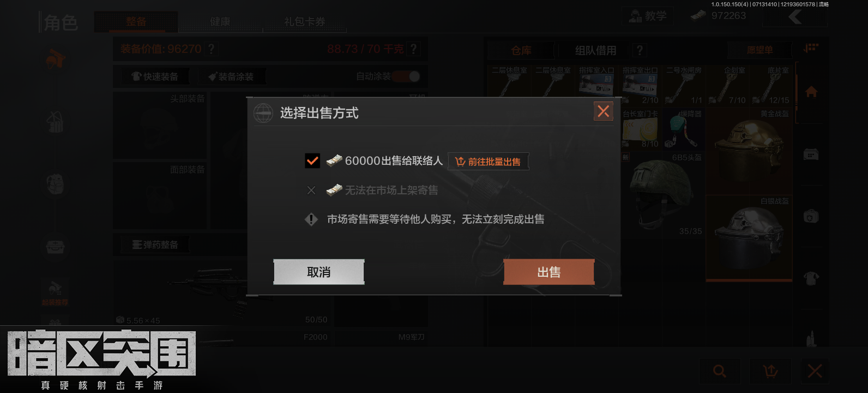The image size is (868, 393).
Task: Check the sell to contact 60000 option
Action: coord(312,161)
